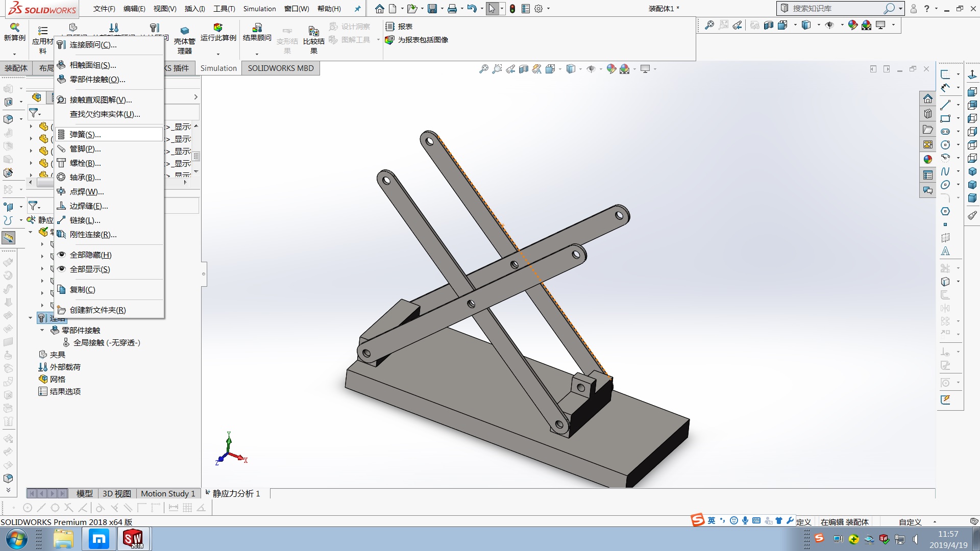The width and height of the screenshot is (980, 551).
Task: Open the Tools menu dropdown
Action: pos(224,9)
